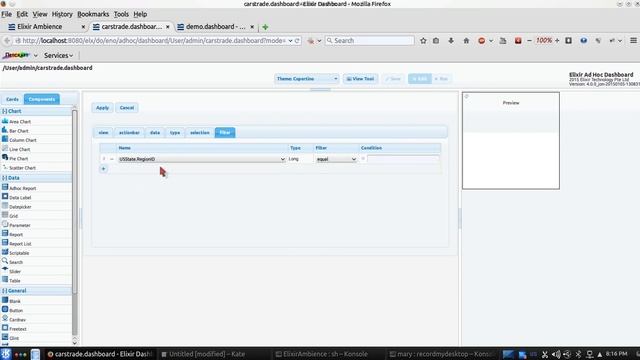Toggle checkbox beside Condition field

point(363,159)
